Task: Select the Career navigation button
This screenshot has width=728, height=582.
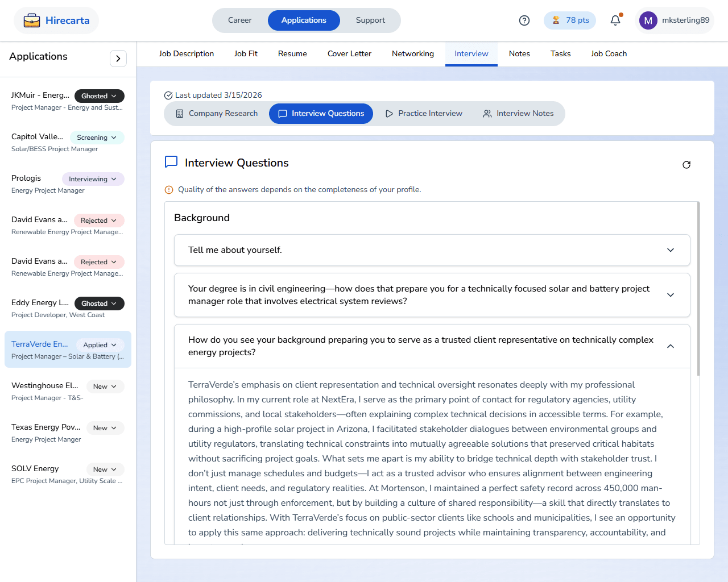Action: point(240,20)
